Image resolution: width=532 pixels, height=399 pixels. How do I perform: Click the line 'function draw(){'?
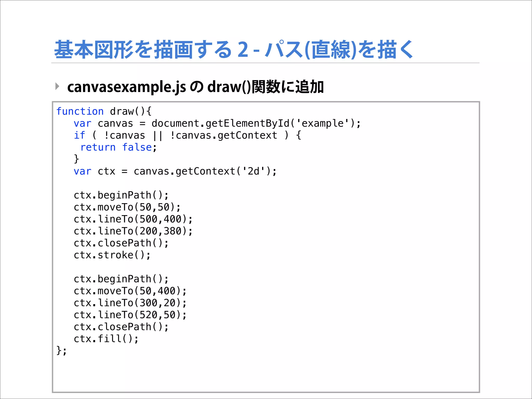104,111
